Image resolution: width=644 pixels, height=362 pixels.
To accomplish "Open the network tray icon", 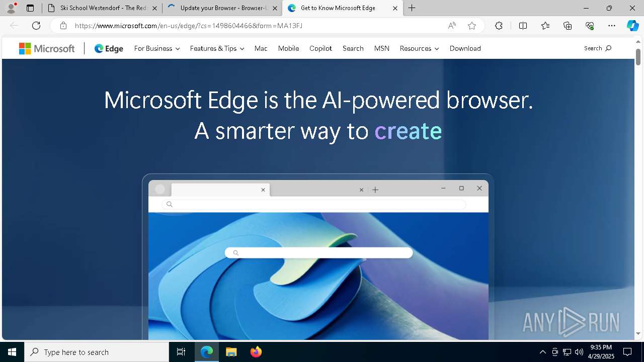I will [x=567, y=352].
